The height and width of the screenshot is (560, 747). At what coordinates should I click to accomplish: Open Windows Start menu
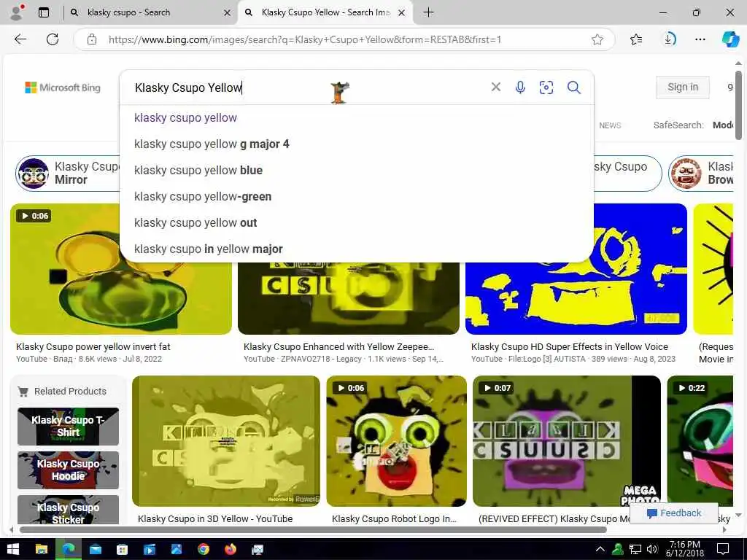13,550
